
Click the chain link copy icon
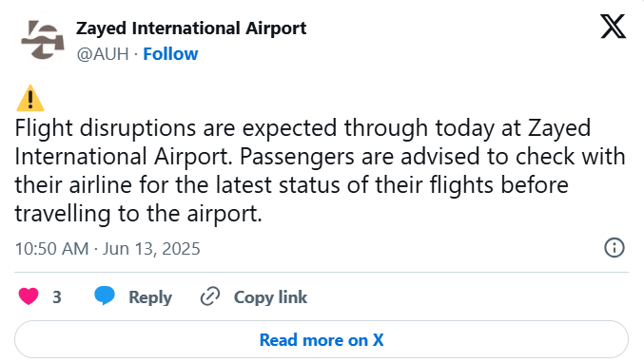(210, 296)
